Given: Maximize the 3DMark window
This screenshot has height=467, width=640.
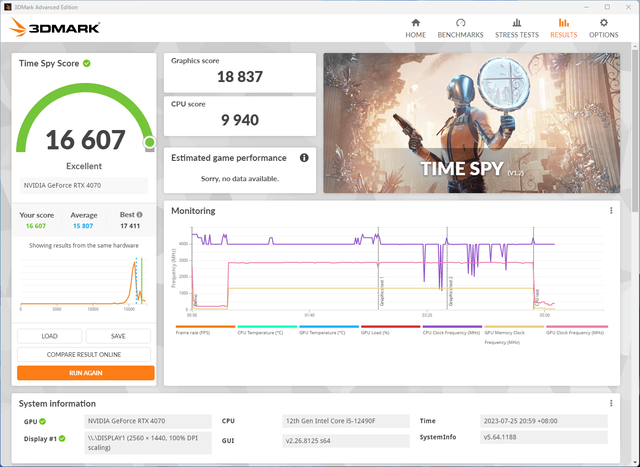Looking at the screenshot, I should click(x=607, y=7).
